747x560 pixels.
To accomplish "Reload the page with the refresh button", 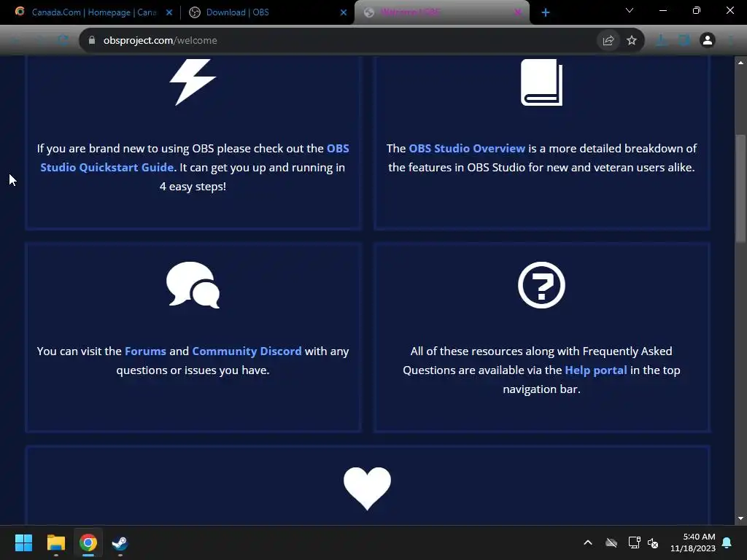I will pyautogui.click(x=63, y=41).
